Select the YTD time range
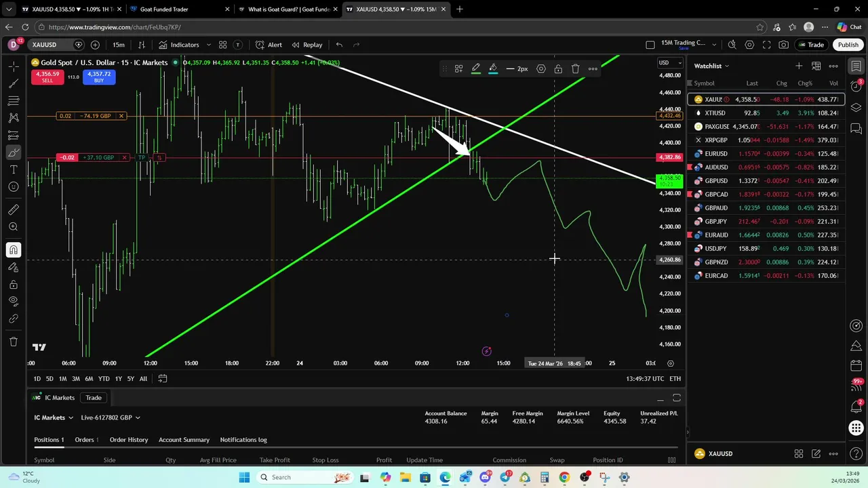The image size is (868, 488). click(104, 379)
